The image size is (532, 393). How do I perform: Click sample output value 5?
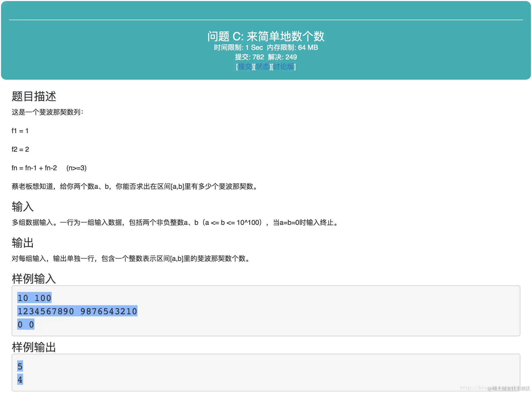(x=20, y=366)
